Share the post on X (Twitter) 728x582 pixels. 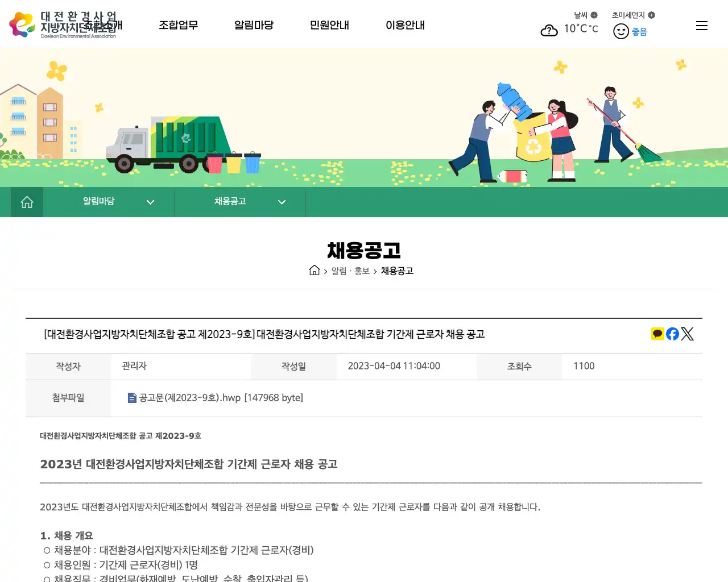(x=687, y=334)
